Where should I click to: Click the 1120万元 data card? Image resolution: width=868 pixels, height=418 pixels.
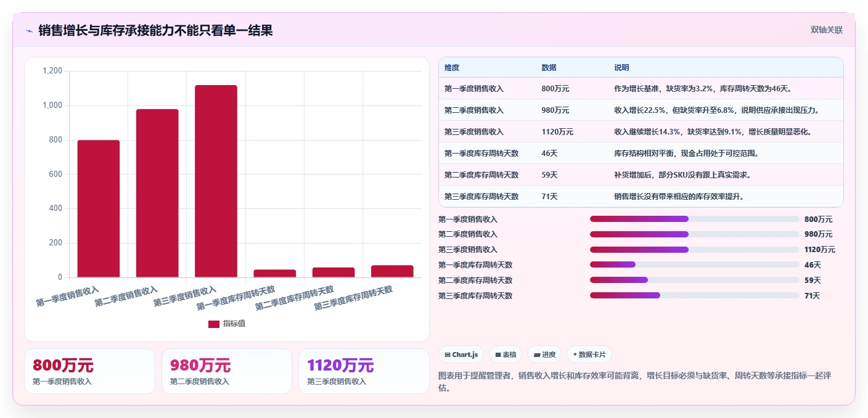click(364, 371)
